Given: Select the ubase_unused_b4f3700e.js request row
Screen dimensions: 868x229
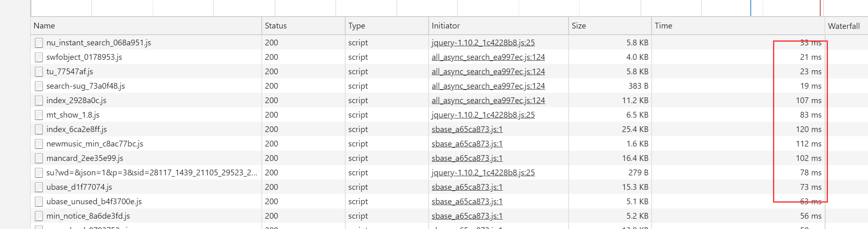Looking at the screenshot, I should coord(94,201).
